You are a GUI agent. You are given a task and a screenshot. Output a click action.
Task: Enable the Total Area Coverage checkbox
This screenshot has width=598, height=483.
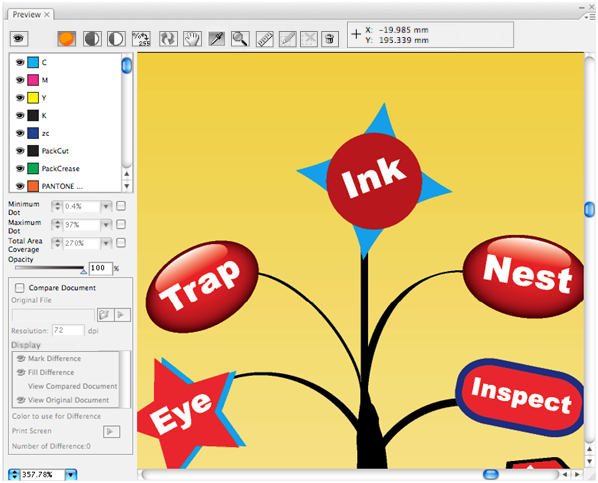121,243
